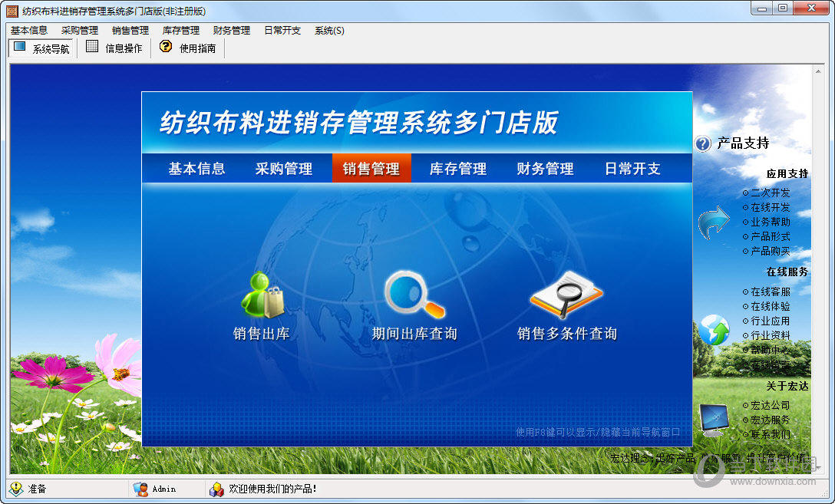
Task: Click 期间出库查询 label text
Action: 414,334
